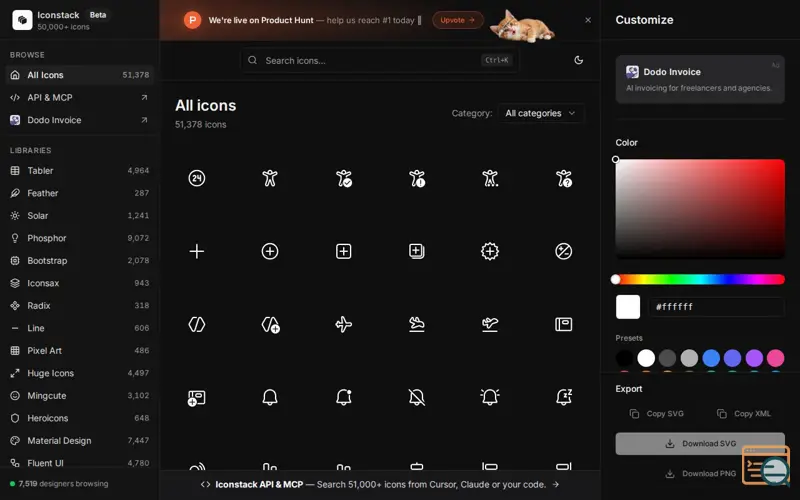Open the All categories dropdown
The width and height of the screenshot is (800, 500).
(x=540, y=113)
